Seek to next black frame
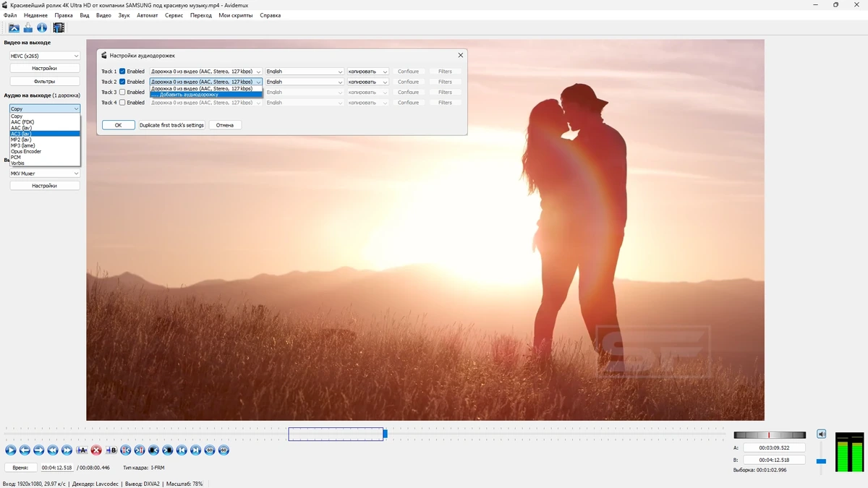 [168, 450]
